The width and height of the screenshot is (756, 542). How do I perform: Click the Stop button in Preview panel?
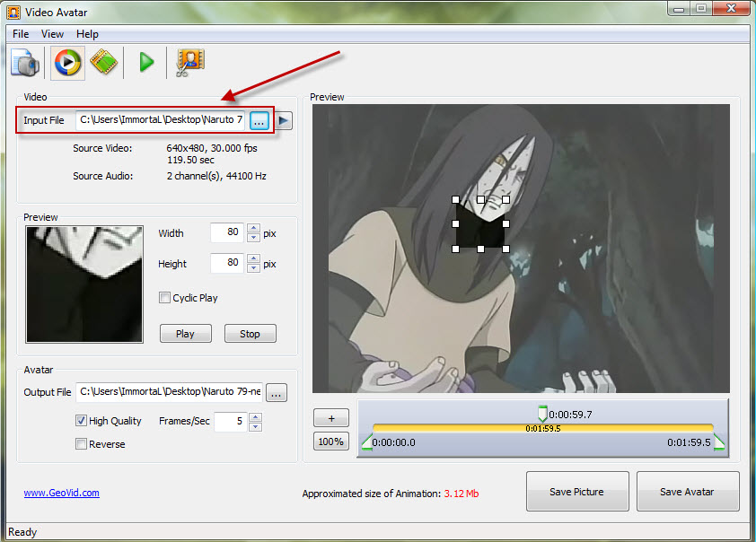point(251,334)
